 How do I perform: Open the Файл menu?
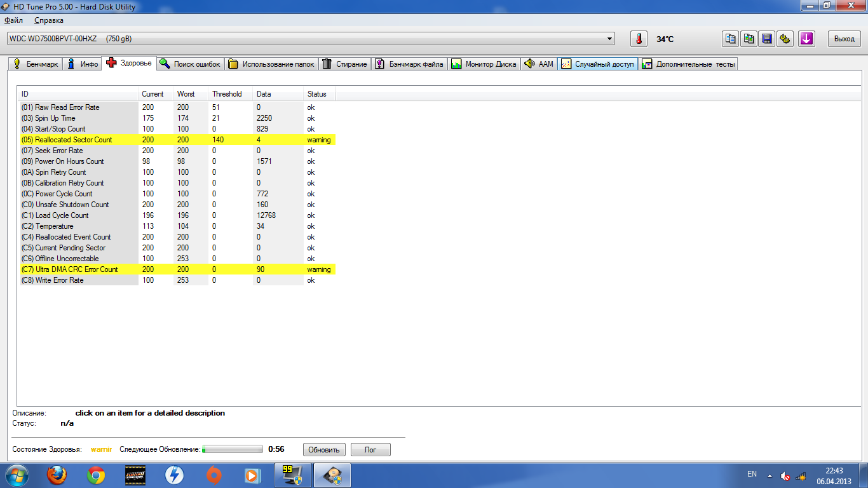tap(13, 20)
